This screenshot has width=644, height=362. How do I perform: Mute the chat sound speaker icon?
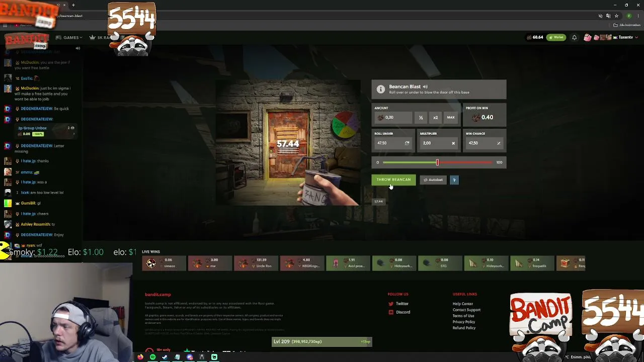(78, 48)
